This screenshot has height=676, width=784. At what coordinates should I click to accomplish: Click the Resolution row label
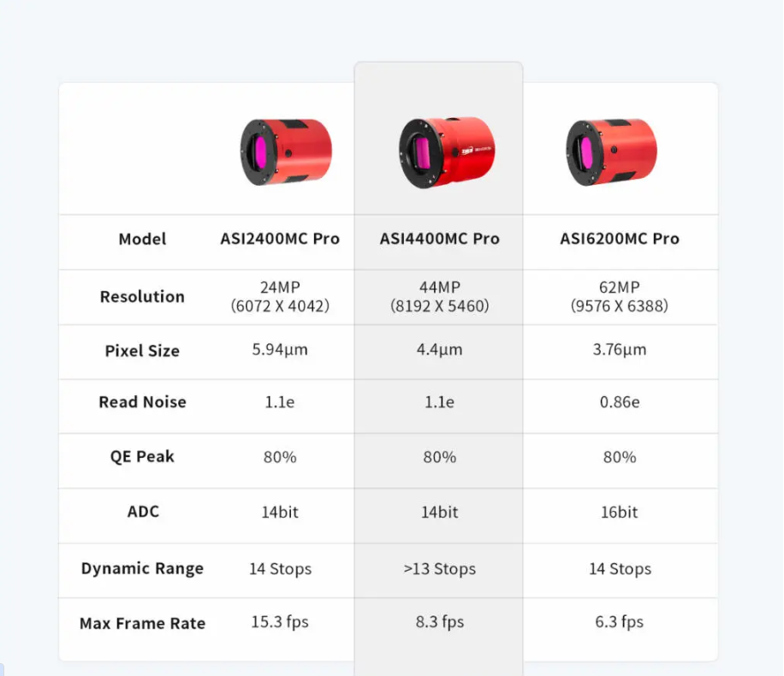[142, 297]
